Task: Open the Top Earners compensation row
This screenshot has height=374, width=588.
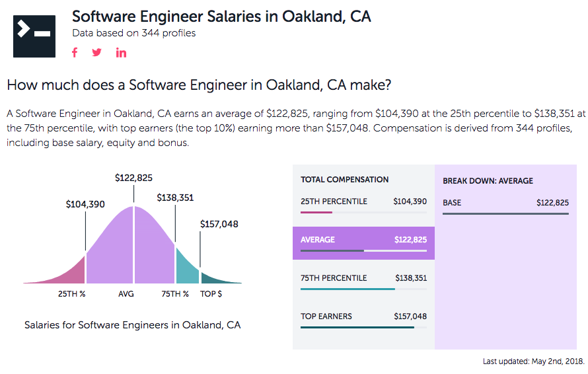Action: click(x=363, y=320)
